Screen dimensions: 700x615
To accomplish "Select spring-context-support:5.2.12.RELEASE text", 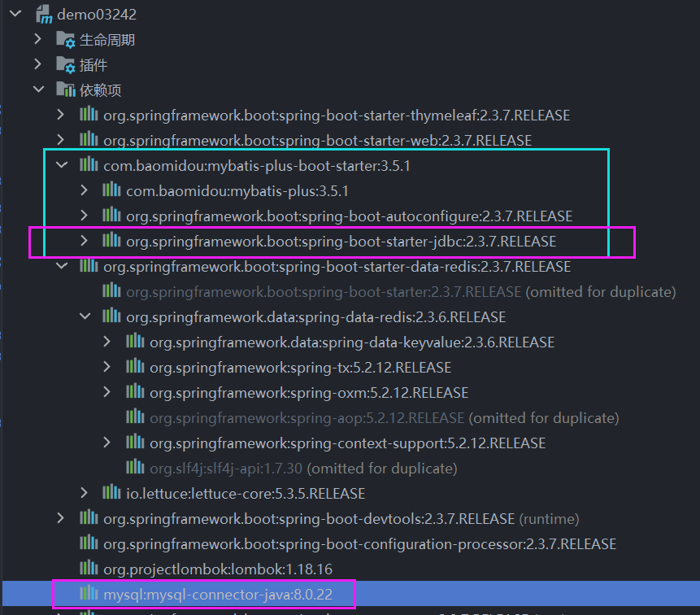I will click(348, 443).
